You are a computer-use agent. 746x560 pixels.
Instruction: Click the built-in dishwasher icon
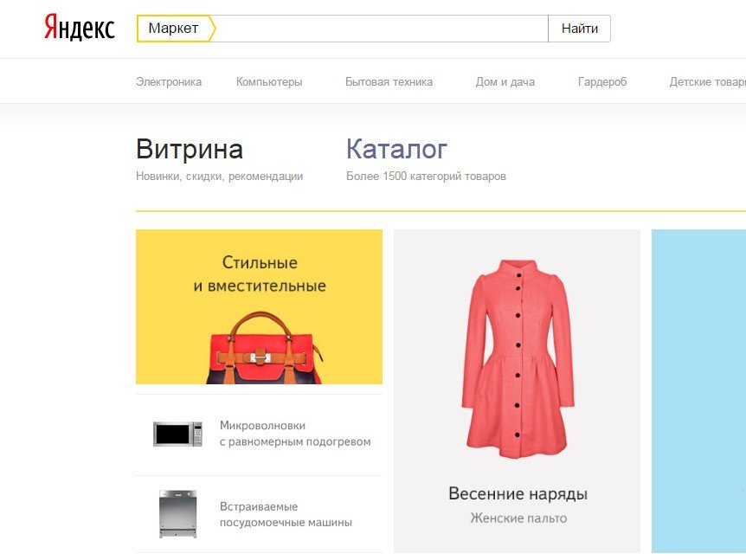[178, 514]
